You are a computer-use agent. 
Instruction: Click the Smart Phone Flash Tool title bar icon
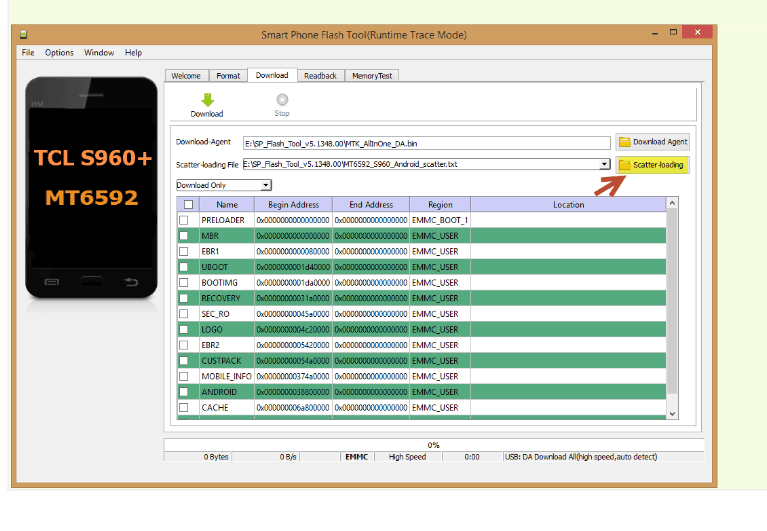point(23,35)
